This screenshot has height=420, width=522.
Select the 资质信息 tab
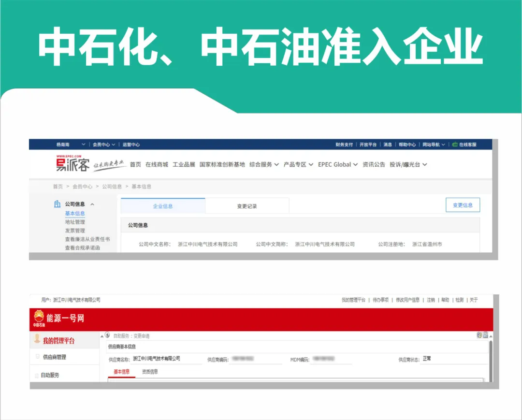coord(150,372)
